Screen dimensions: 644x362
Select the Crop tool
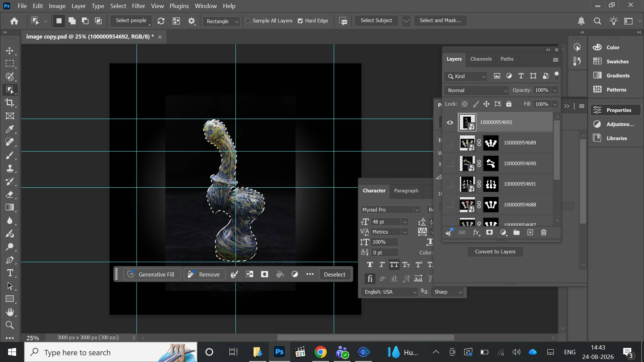point(10,103)
